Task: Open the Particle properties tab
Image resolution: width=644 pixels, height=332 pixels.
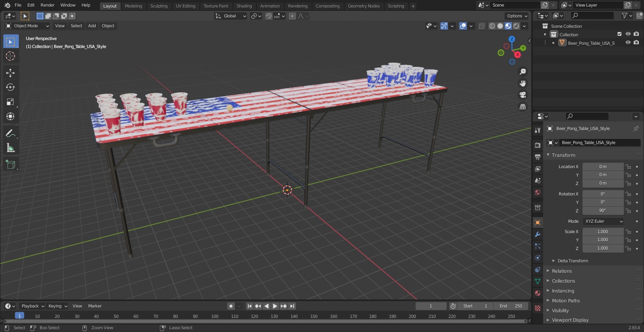Action: (x=537, y=246)
